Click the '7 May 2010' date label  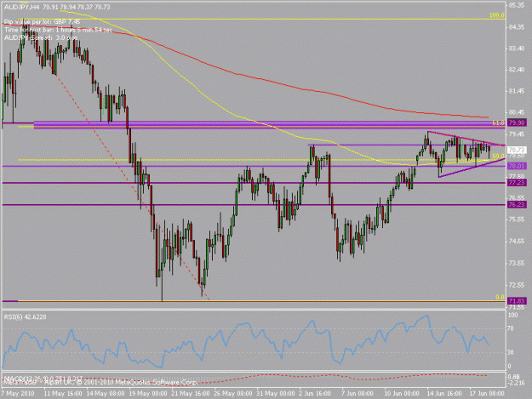19,393
